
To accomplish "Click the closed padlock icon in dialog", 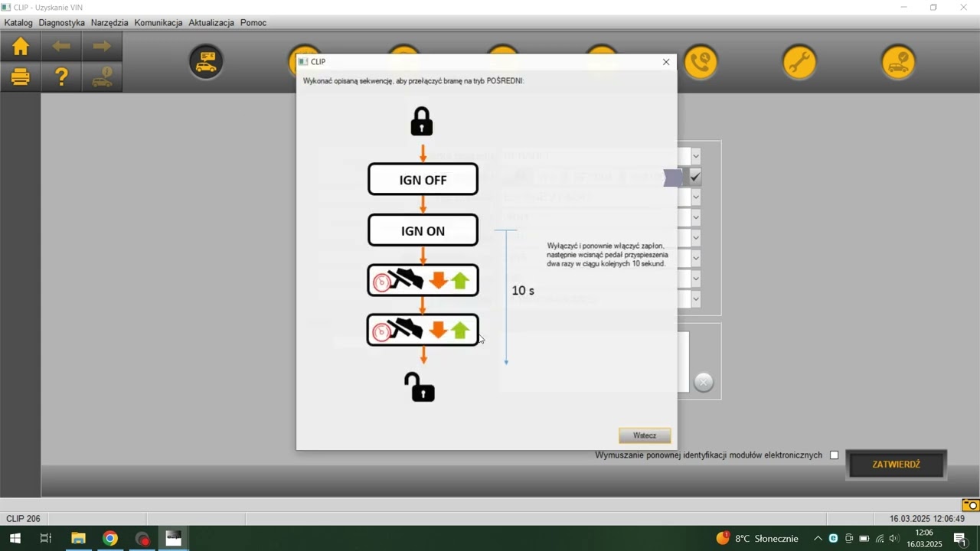I will 422,122.
